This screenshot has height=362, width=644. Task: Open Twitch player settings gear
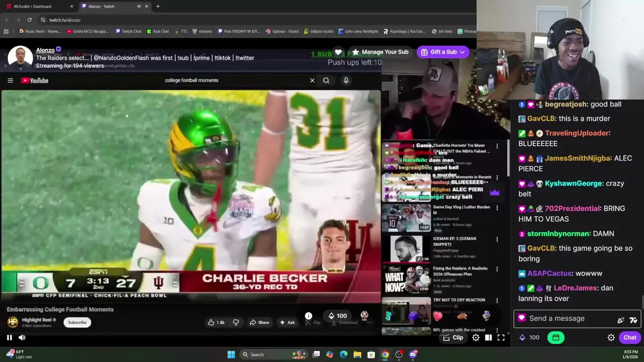[x=475, y=338]
